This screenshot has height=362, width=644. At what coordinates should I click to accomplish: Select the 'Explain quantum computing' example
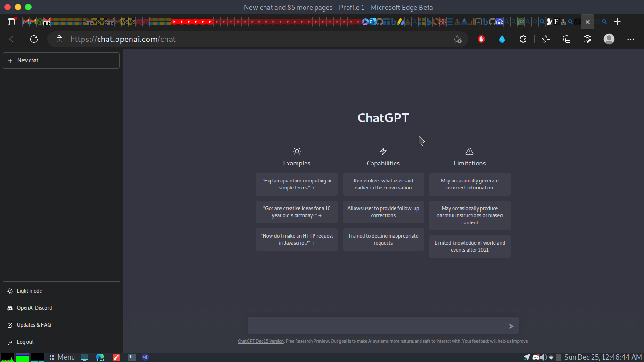click(297, 184)
